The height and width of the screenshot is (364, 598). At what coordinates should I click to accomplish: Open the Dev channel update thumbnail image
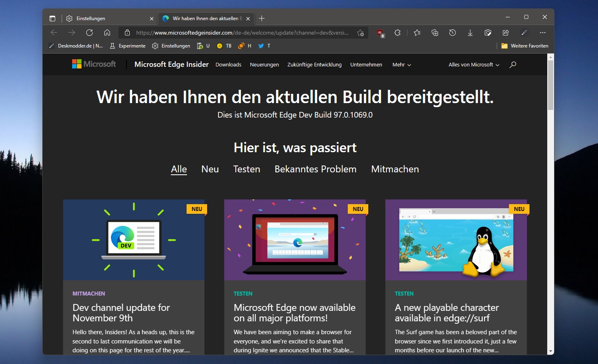coord(134,240)
